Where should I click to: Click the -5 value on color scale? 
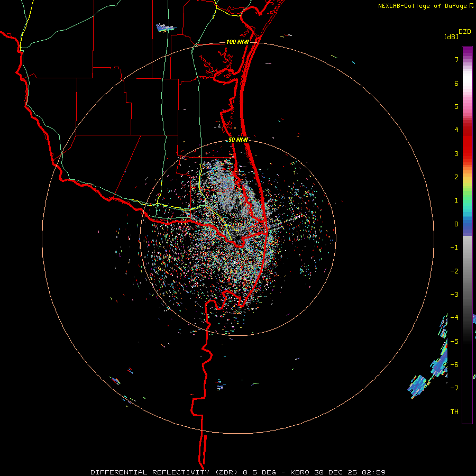454,342
